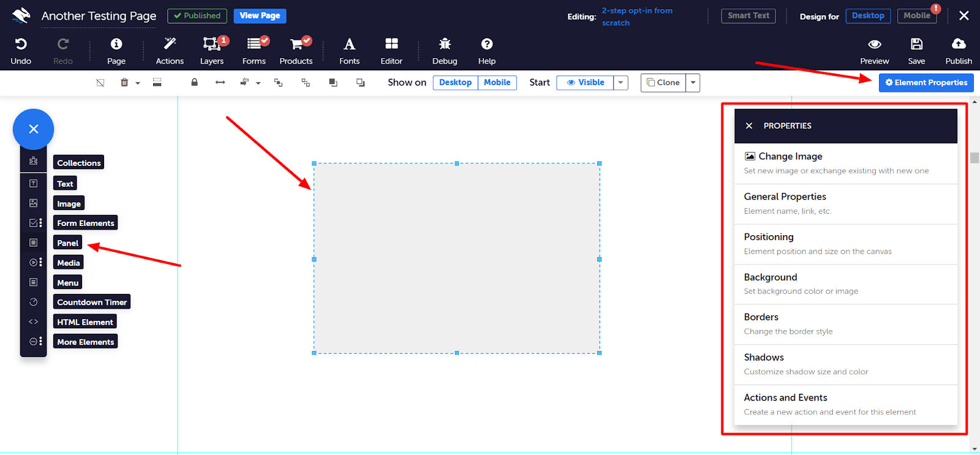Click the deselect element icon
The image size is (980, 455).
coord(100,83)
